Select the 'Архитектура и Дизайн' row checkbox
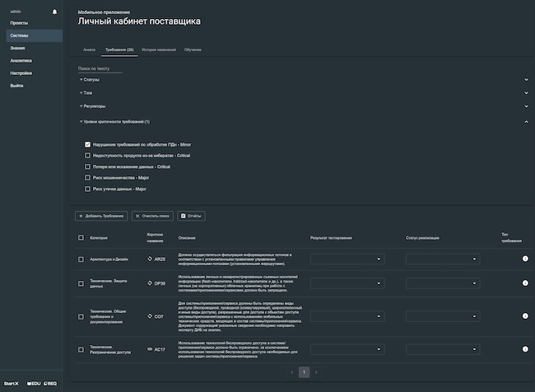Viewport: 535px width, 392px height. 81,259
